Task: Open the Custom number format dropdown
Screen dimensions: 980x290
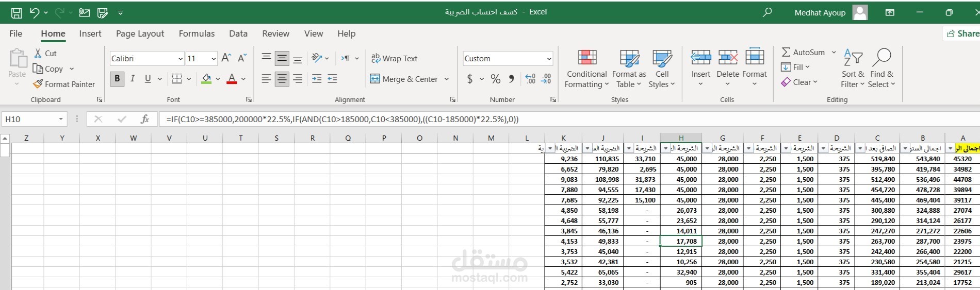Action: pyautogui.click(x=549, y=59)
